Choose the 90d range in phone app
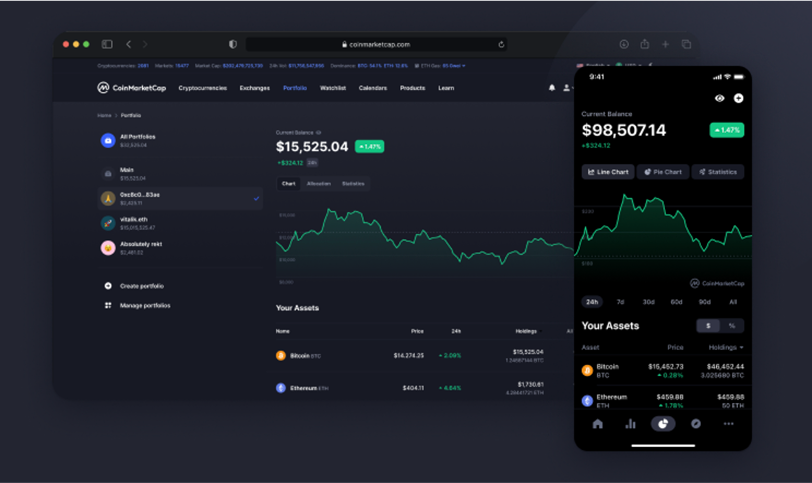The width and height of the screenshot is (812, 483). coord(705,302)
